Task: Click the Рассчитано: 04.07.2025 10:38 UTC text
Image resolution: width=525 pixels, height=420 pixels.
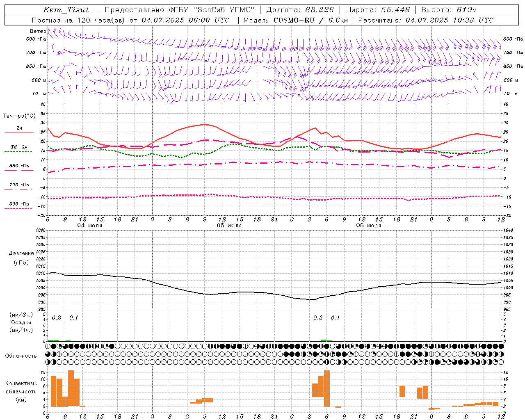Action: (x=426, y=20)
